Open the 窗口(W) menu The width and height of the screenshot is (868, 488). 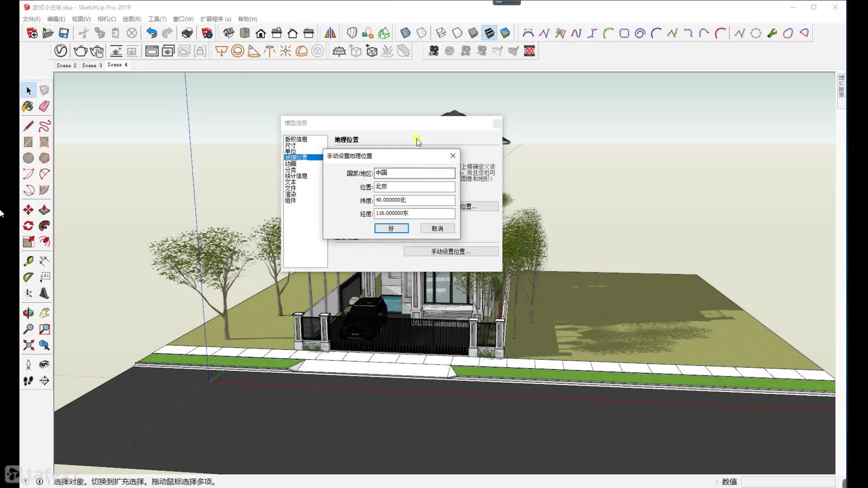tap(184, 19)
